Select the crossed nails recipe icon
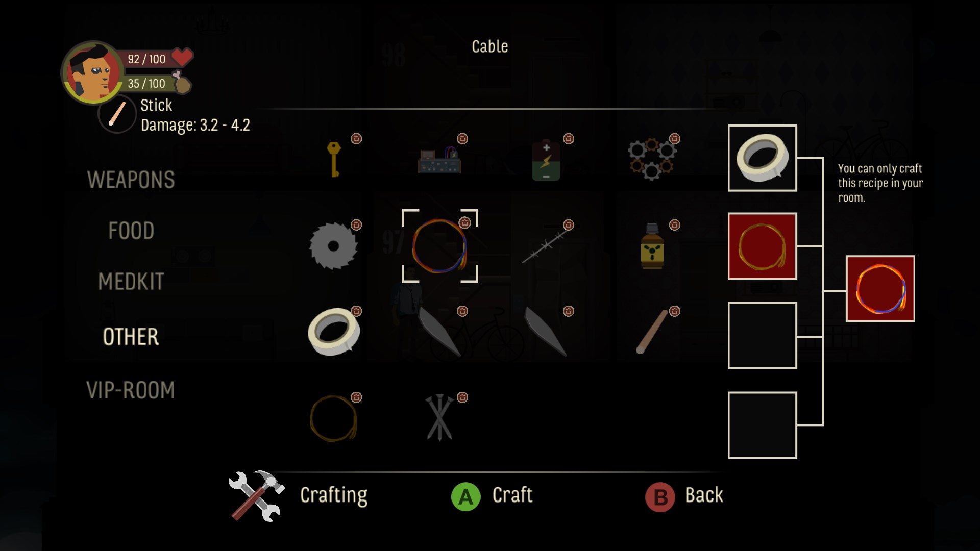980x551 pixels. click(439, 418)
